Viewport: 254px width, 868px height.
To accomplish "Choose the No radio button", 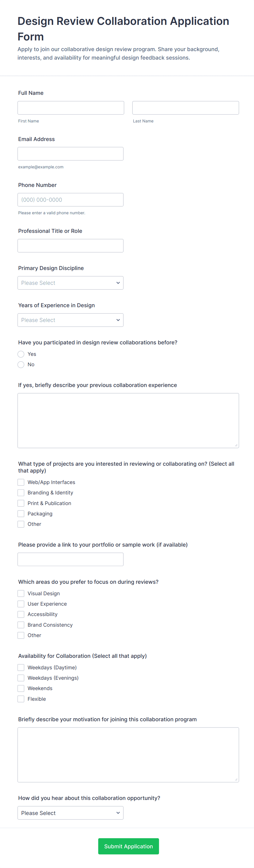I will tap(21, 365).
